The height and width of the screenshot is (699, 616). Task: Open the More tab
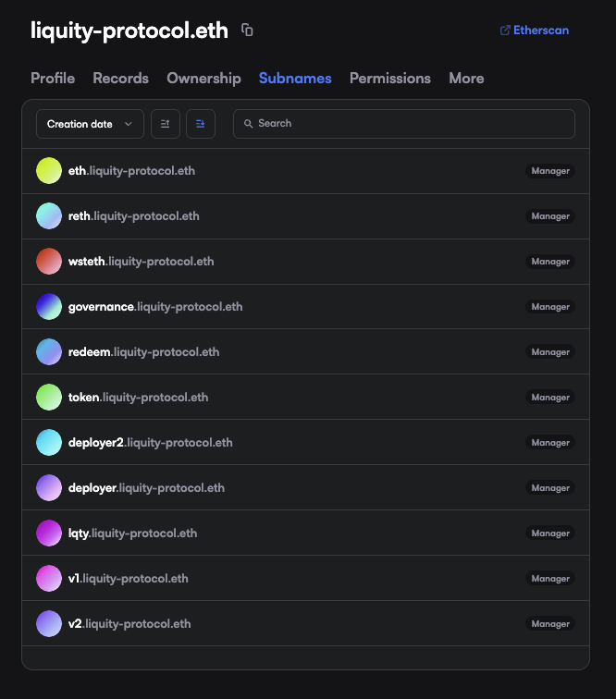pos(466,79)
